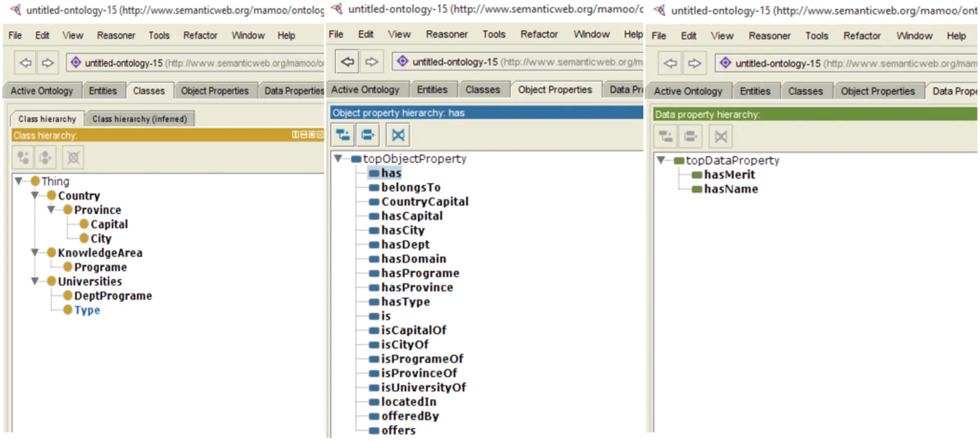Open Active Ontology tab in Classes window

pos(42,91)
